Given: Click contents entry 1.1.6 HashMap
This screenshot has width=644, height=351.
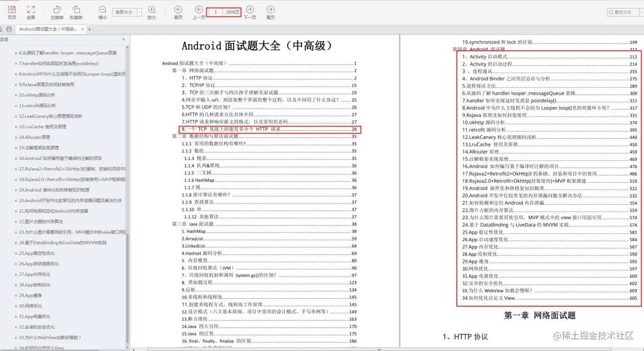Looking at the screenshot, I should 270,180.
